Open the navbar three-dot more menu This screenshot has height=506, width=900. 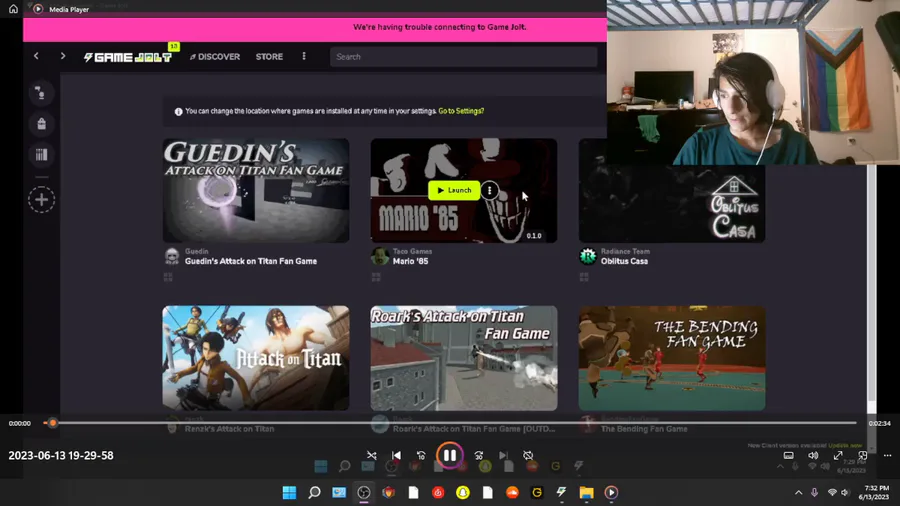tap(304, 56)
